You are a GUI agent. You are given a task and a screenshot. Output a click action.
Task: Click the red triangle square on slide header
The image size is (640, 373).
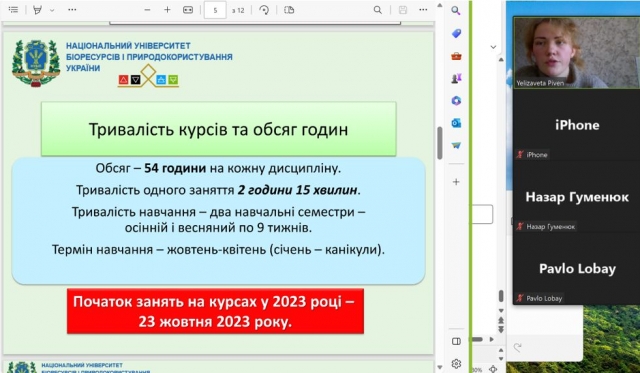pyautogui.click(x=123, y=80)
